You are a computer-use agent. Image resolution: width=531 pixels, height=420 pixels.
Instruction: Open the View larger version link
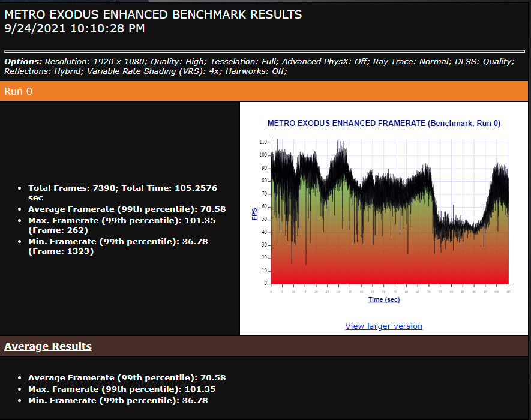point(383,326)
